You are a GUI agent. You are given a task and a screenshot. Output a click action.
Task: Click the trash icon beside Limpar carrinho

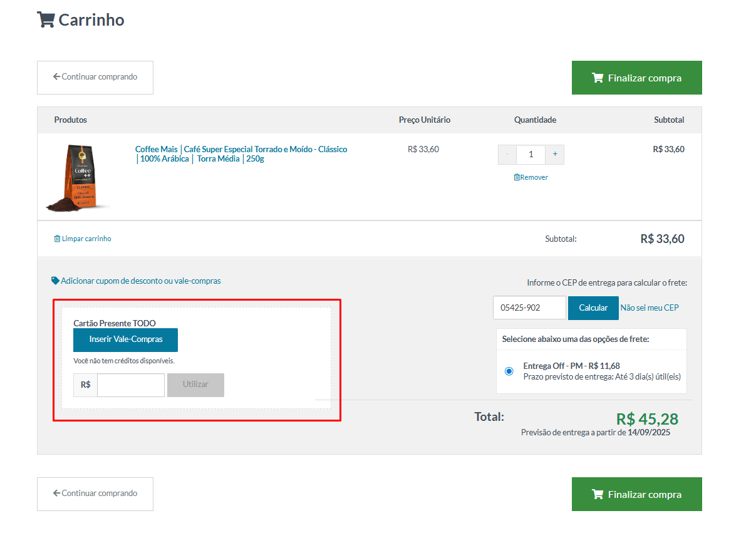click(58, 239)
